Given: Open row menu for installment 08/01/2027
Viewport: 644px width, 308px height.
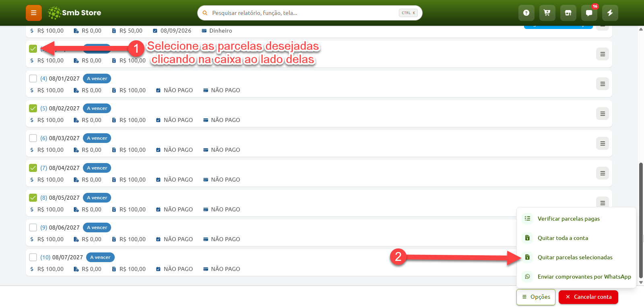Looking at the screenshot, I should coord(603,84).
